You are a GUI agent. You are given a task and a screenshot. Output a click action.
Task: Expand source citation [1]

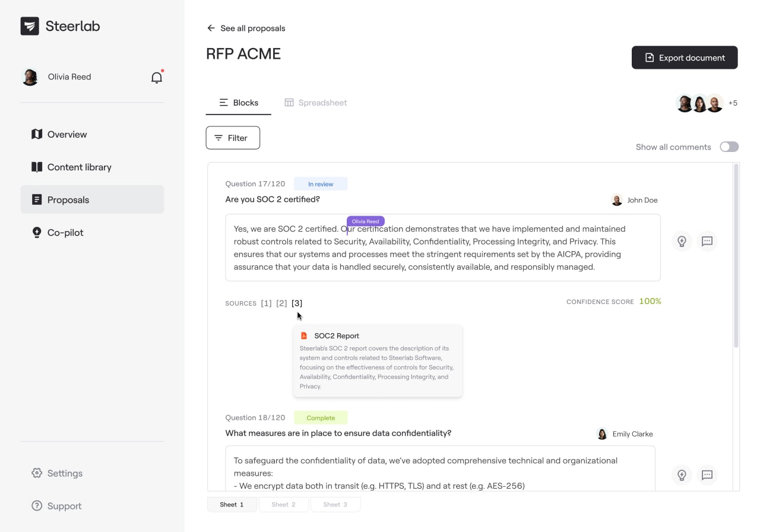pyautogui.click(x=265, y=303)
